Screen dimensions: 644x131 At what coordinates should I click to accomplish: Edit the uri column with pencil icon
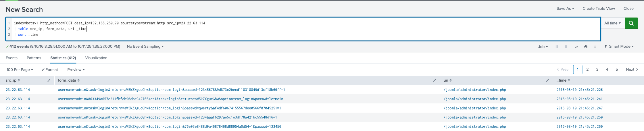pyautogui.click(x=547, y=80)
